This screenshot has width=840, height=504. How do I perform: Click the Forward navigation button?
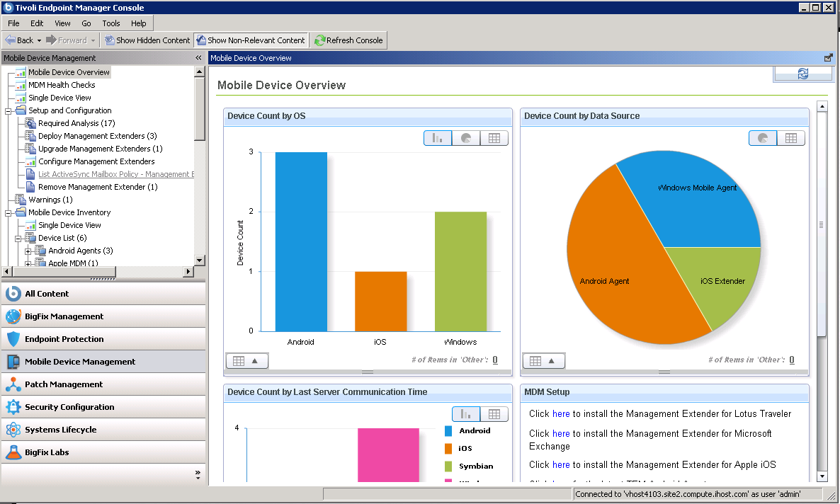(67, 40)
